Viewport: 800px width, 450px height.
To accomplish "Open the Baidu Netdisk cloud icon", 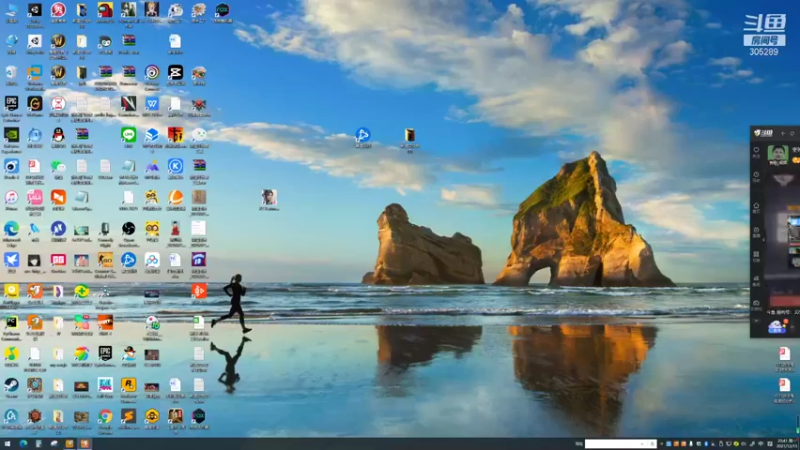I will tap(152, 260).
